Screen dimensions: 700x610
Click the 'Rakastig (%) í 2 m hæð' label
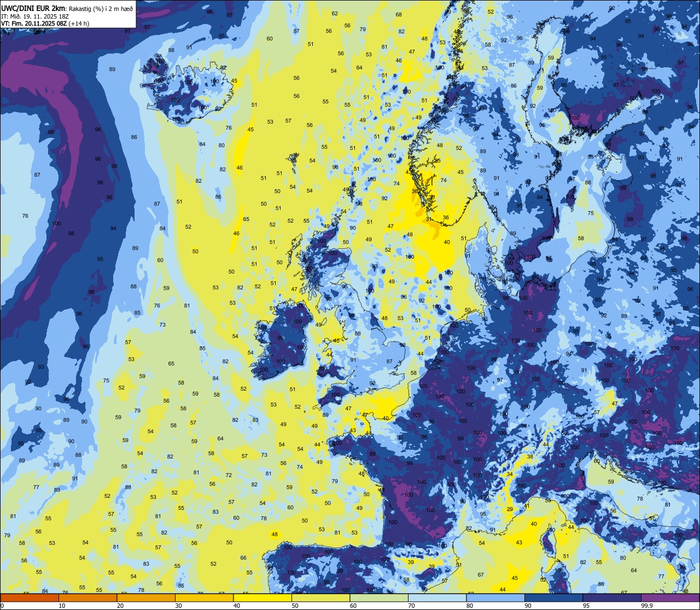[x=100, y=8]
